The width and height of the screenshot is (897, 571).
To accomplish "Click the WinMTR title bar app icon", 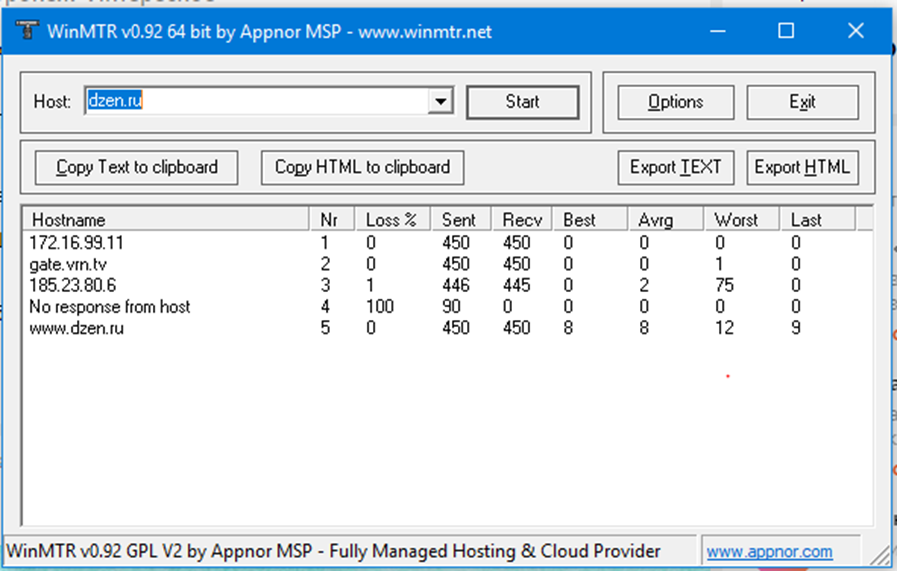I will coord(26,30).
